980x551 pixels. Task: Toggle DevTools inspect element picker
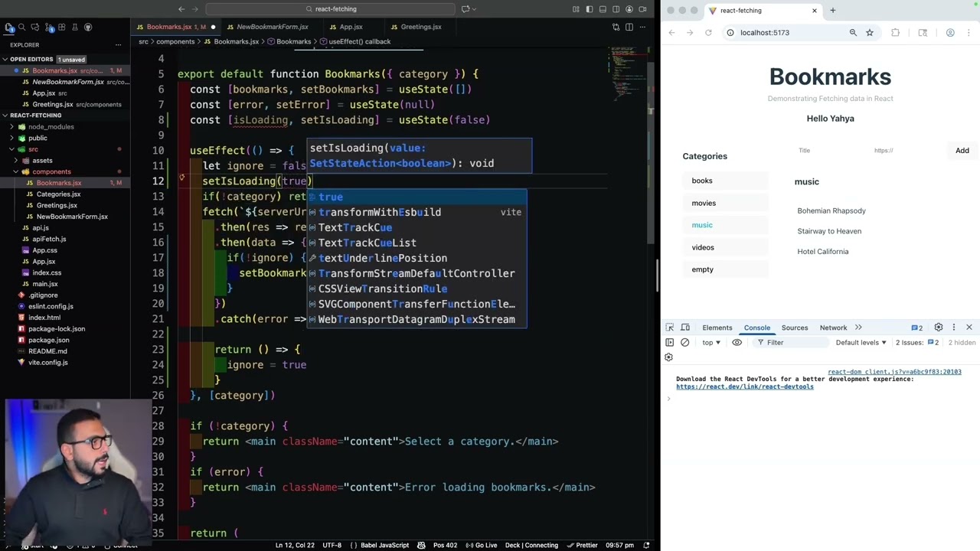point(670,328)
